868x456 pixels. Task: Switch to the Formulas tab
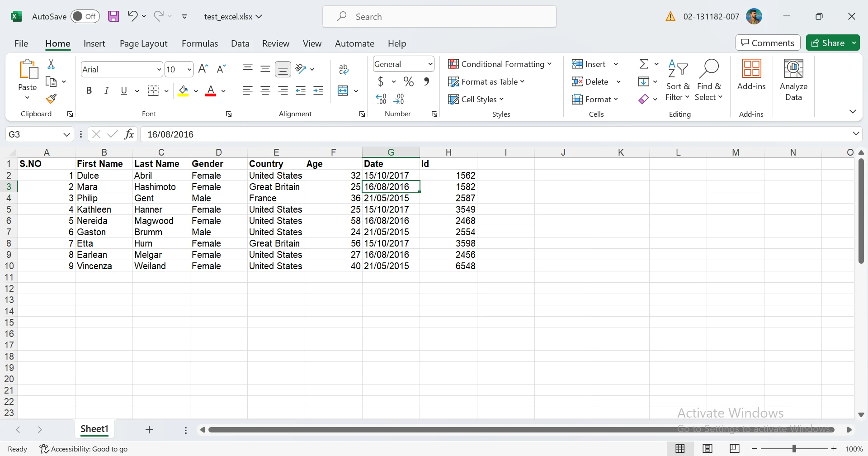pos(200,43)
